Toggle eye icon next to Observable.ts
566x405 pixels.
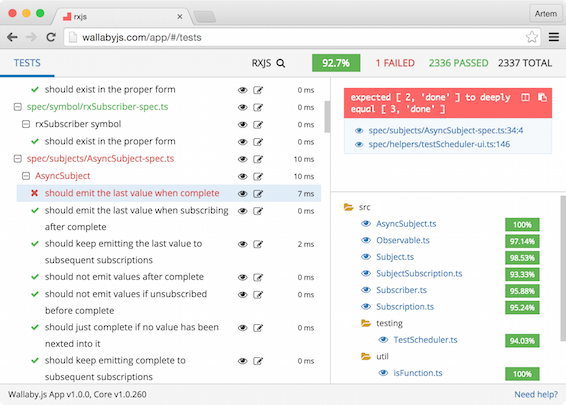366,240
